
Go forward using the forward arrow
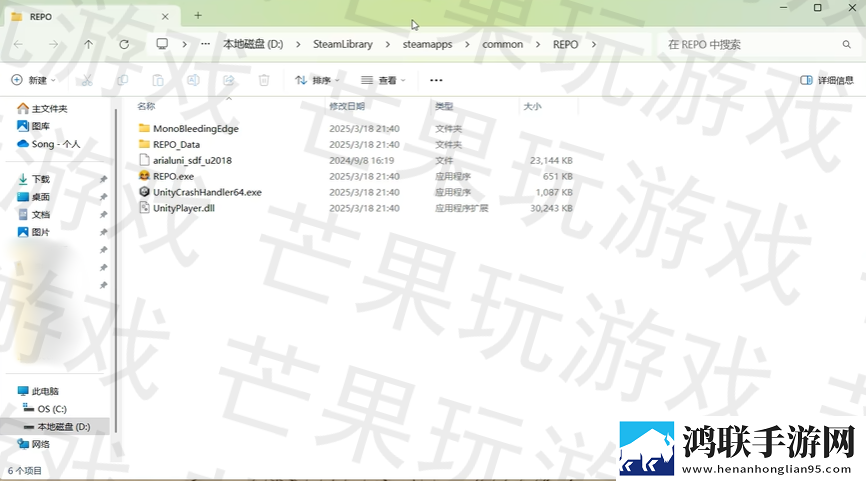tap(54, 44)
